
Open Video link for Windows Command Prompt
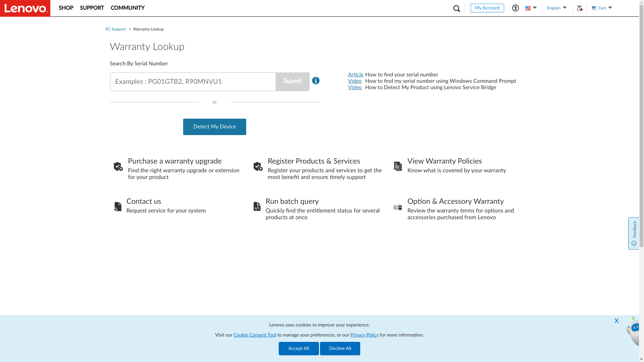coord(355,81)
